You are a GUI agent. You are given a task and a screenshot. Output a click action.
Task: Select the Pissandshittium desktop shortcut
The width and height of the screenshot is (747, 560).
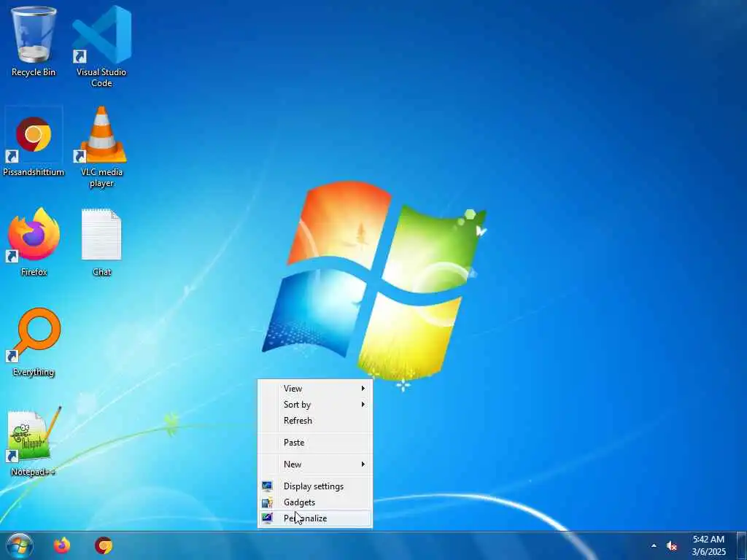pyautogui.click(x=34, y=141)
